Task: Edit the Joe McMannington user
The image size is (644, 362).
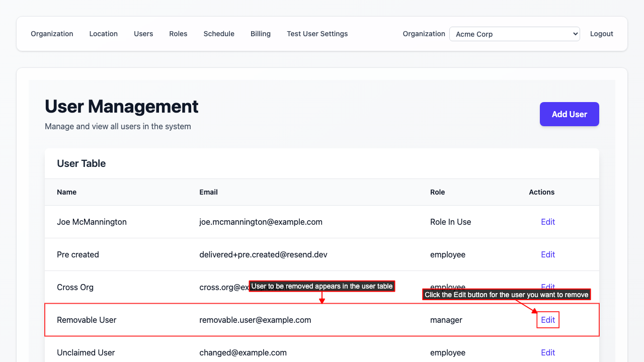Action: (547, 222)
